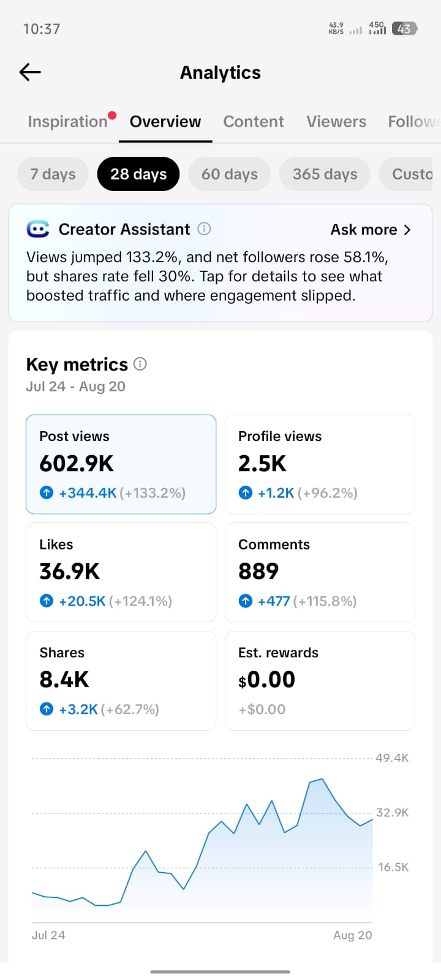Tap the Key metrics info icon
This screenshot has height=980, width=441.
click(140, 364)
